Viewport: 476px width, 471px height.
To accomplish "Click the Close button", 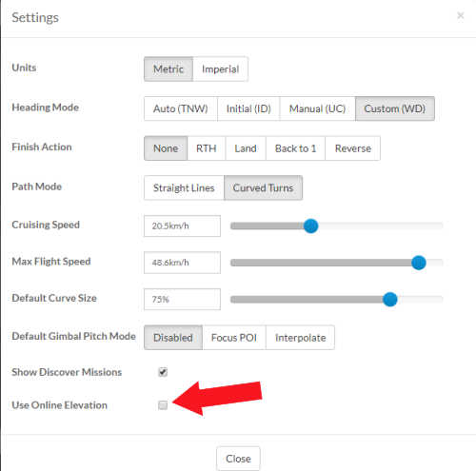I will pos(238,459).
